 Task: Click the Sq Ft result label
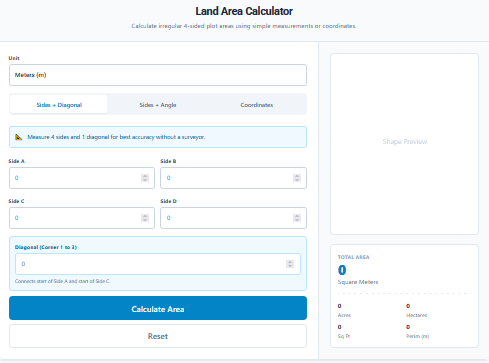[x=344, y=336]
